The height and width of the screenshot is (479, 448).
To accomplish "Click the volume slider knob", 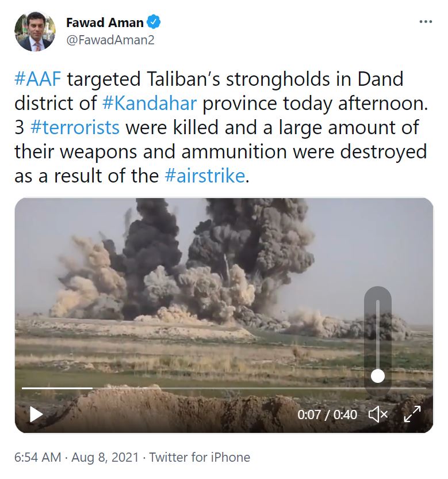I will (x=378, y=376).
